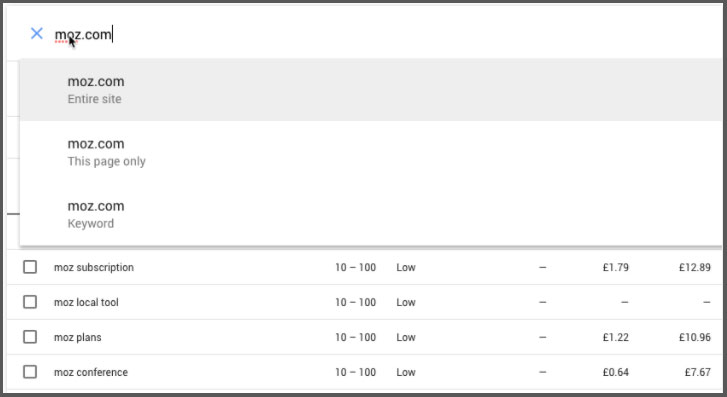Screen dimensions: 727x397
Task: Click the £7.67 high range bid
Action: (x=697, y=372)
